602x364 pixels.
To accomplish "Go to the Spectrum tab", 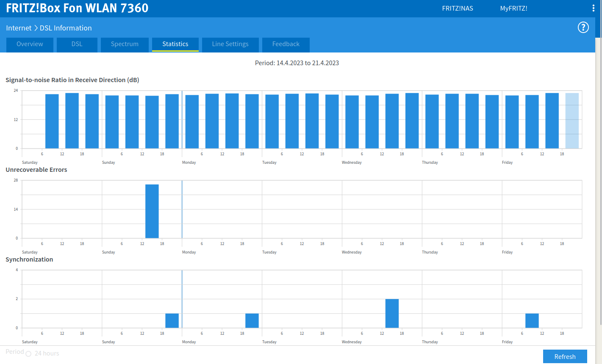I will (125, 44).
